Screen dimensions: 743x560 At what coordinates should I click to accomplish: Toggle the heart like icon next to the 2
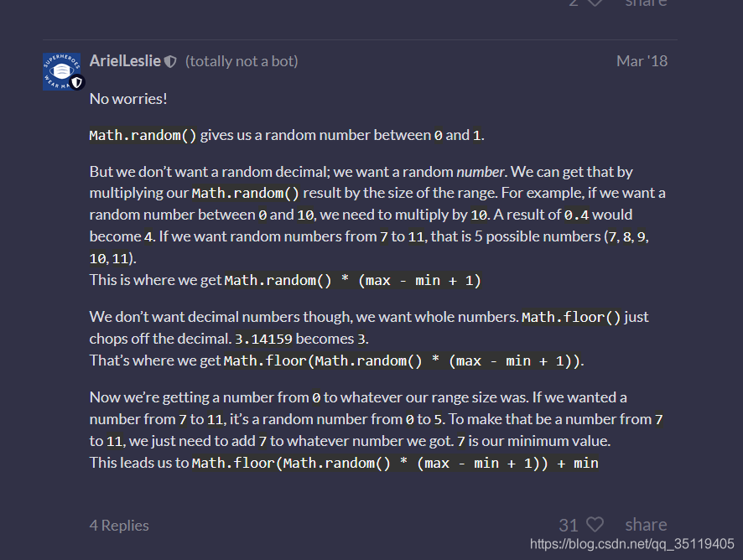pyautogui.click(x=594, y=4)
